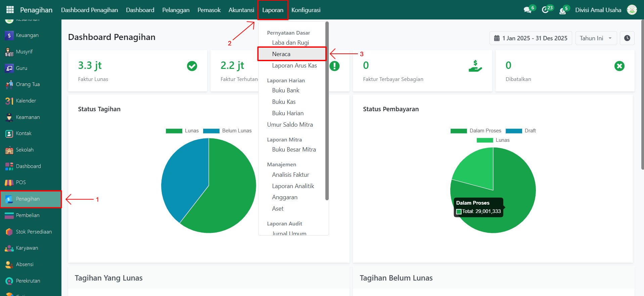
Task: Open the chat messages icon
Action: click(x=527, y=10)
